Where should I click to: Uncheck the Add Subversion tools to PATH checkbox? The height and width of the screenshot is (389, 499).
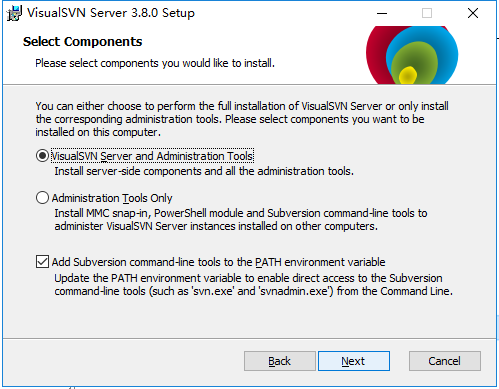pos(42,262)
